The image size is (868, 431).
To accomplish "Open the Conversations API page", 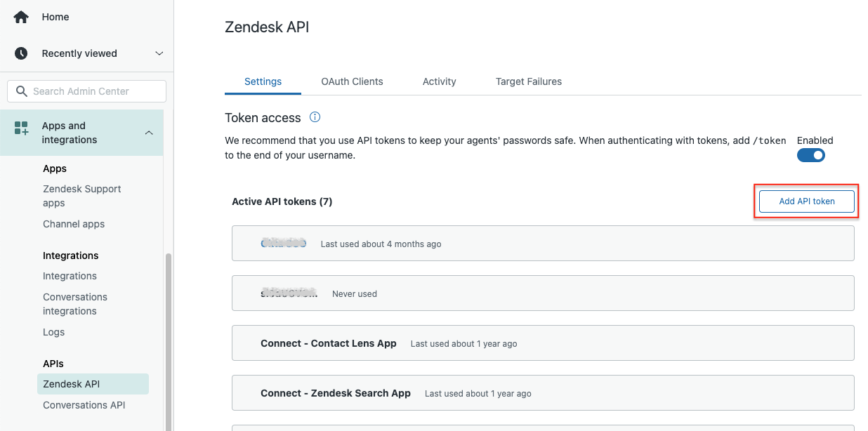I will tap(84, 405).
